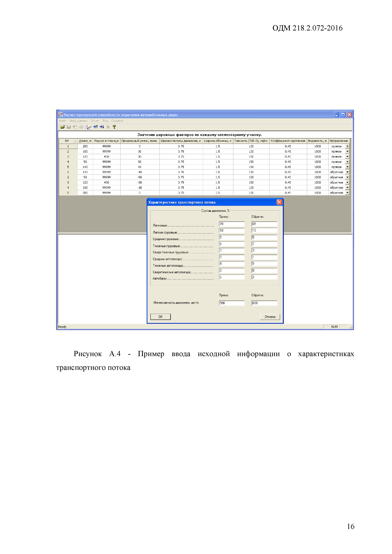Click Легковые Обратно field showing 65

pos(264,224)
